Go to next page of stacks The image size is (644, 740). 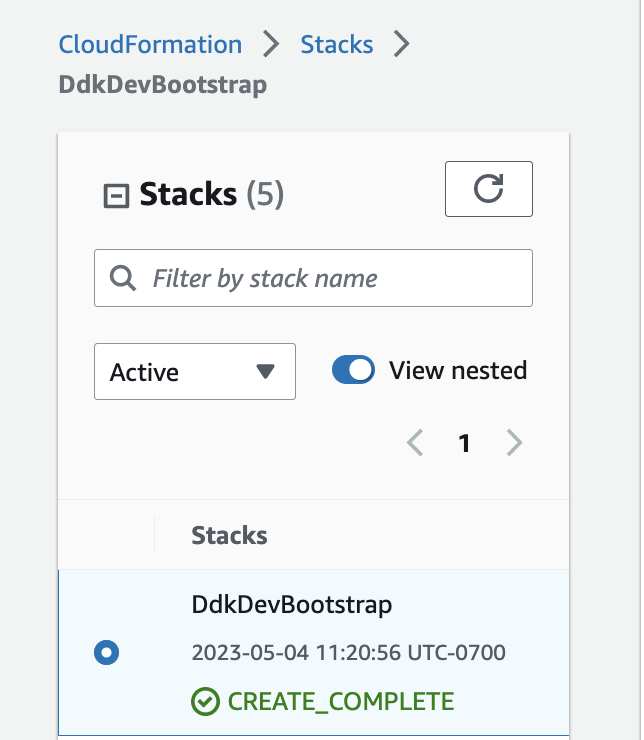pos(514,443)
